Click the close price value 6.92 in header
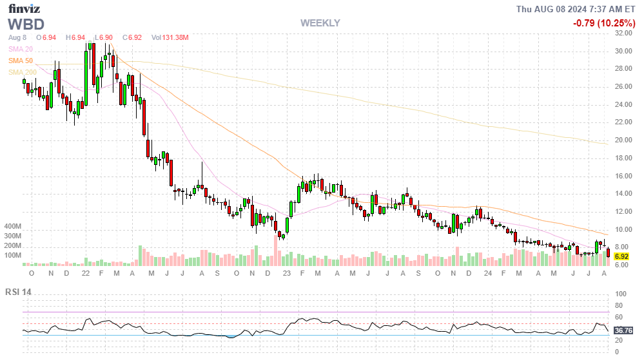 click(x=135, y=38)
